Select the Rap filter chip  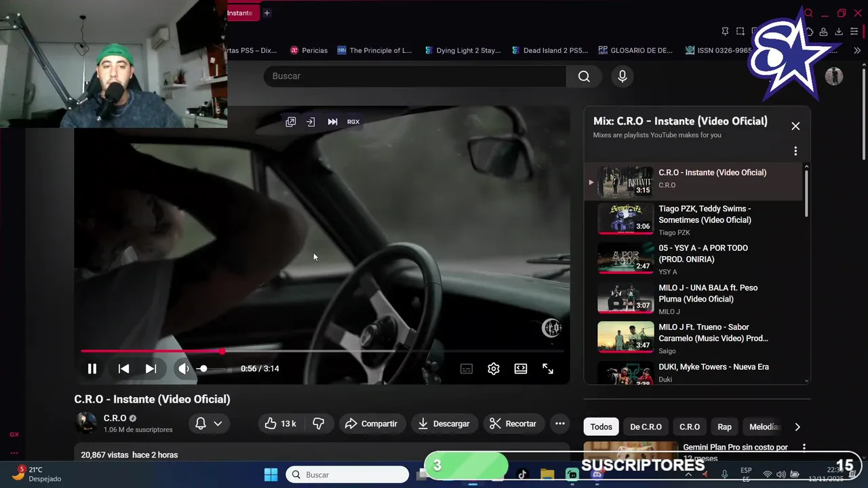725,427
